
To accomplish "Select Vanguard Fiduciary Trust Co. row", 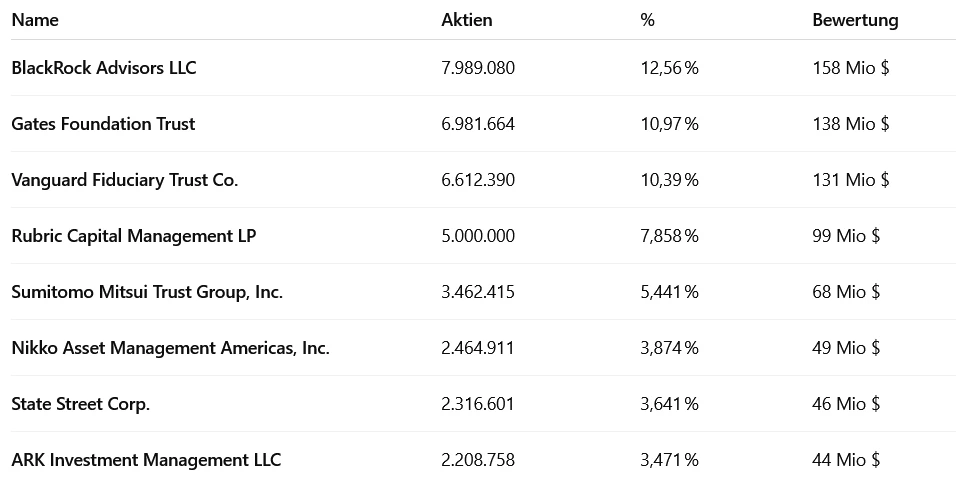I will [x=125, y=180].
